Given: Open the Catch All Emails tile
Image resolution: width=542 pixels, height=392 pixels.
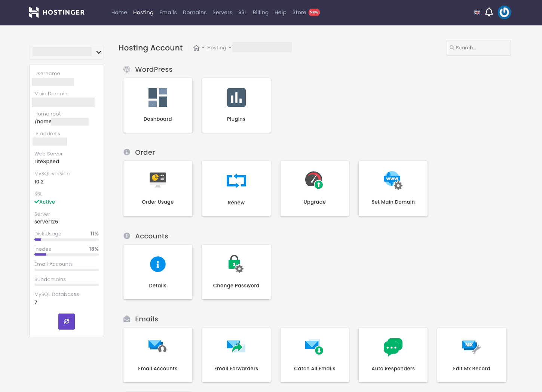Looking at the screenshot, I should pyautogui.click(x=315, y=355).
